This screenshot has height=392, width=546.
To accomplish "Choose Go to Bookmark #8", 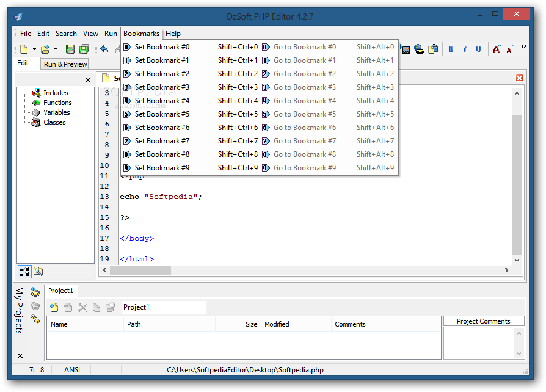I will click(x=329, y=154).
